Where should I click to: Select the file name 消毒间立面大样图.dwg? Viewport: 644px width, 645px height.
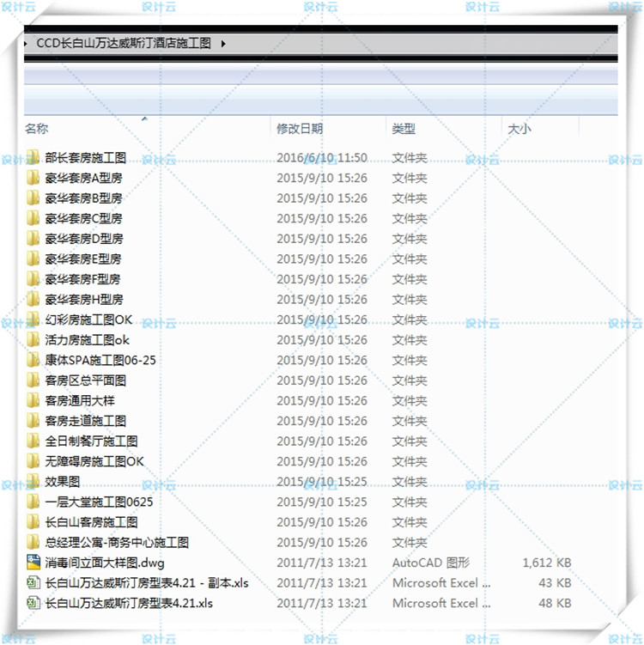coord(105,563)
